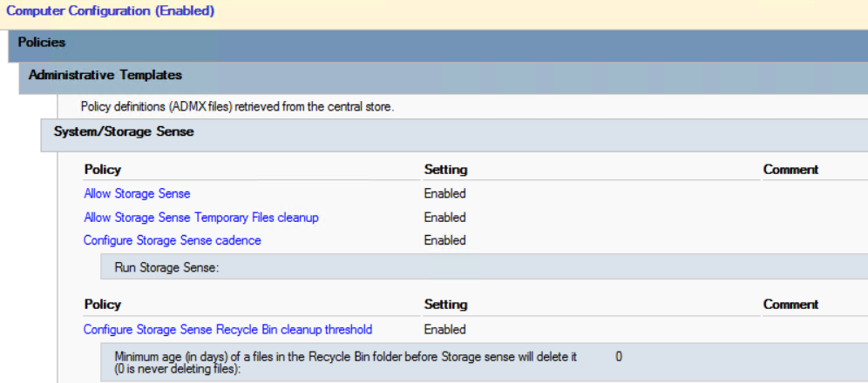Image resolution: width=868 pixels, height=383 pixels.
Task: Open Configure Storage Sense Recycle Bin cleanup threshold
Action: coord(228,329)
